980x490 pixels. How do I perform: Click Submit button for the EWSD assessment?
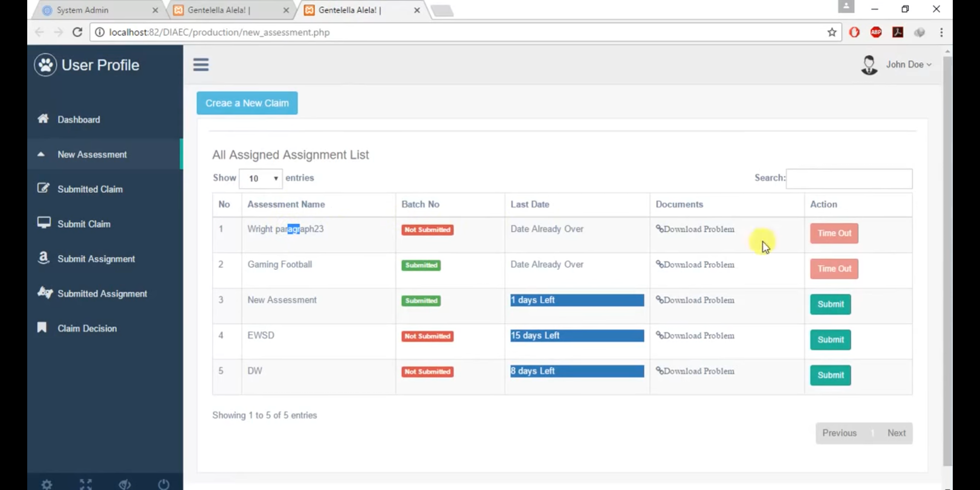830,340
